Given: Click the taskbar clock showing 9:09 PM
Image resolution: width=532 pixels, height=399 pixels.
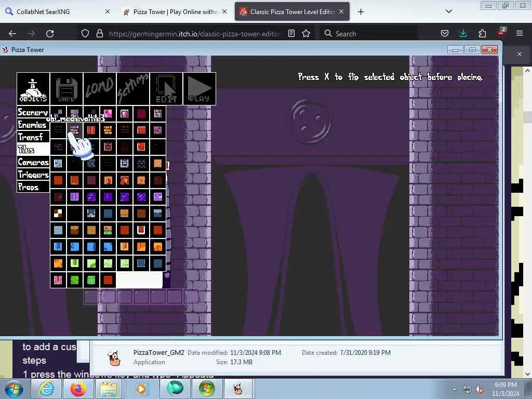Looking at the screenshot, I should click(x=506, y=389).
